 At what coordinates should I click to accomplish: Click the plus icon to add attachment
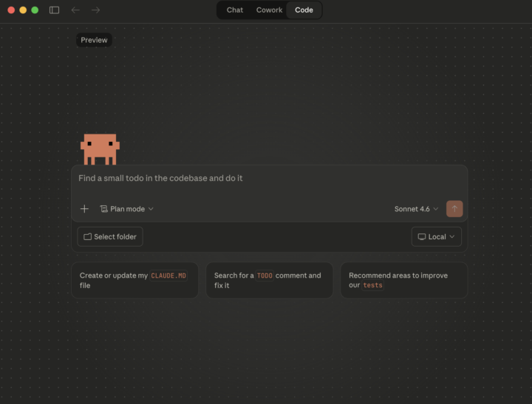tap(84, 209)
